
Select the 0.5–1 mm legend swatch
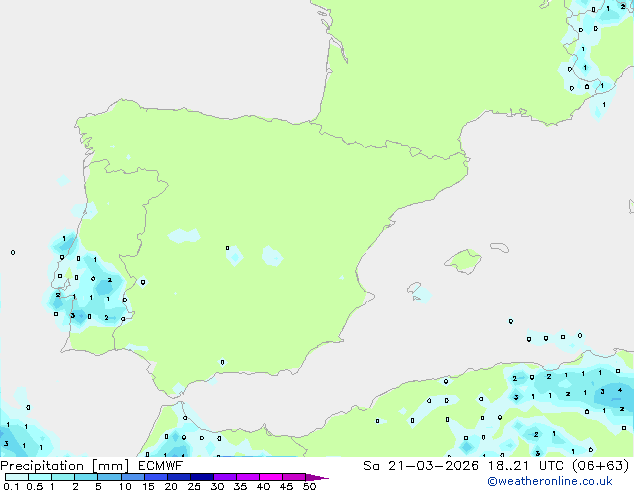click(40, 477)
